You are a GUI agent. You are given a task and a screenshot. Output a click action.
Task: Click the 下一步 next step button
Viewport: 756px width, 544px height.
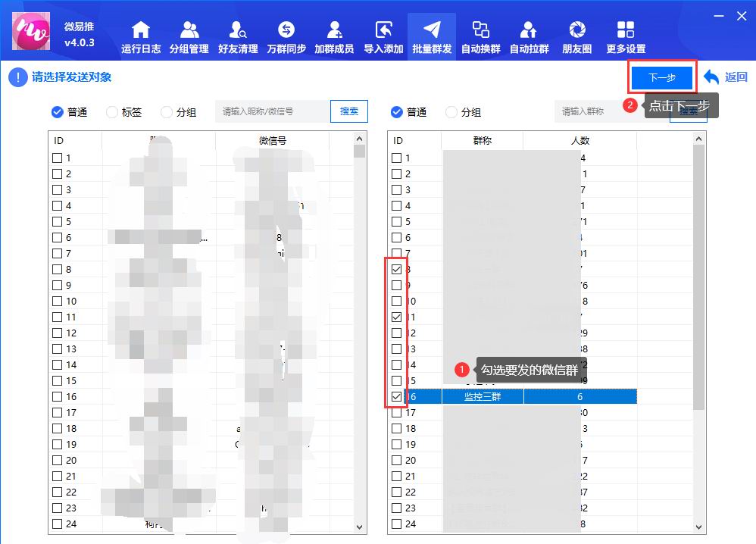tap(661, 77)
